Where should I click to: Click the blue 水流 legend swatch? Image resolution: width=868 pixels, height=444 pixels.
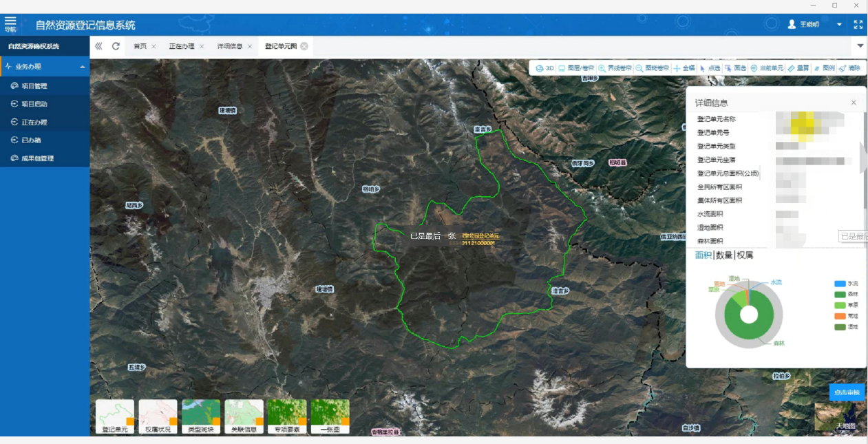click(x=839, y=284)
